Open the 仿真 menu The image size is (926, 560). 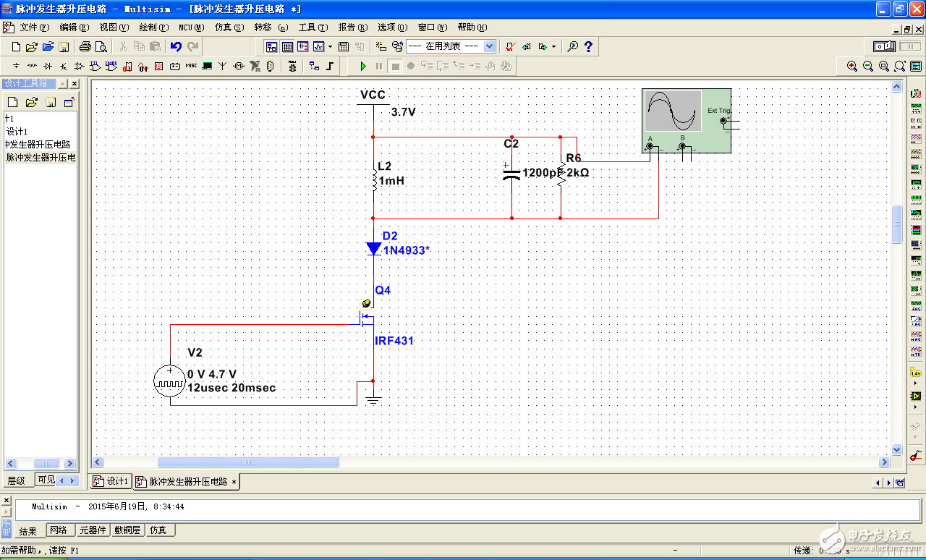(x=229, y=27)
